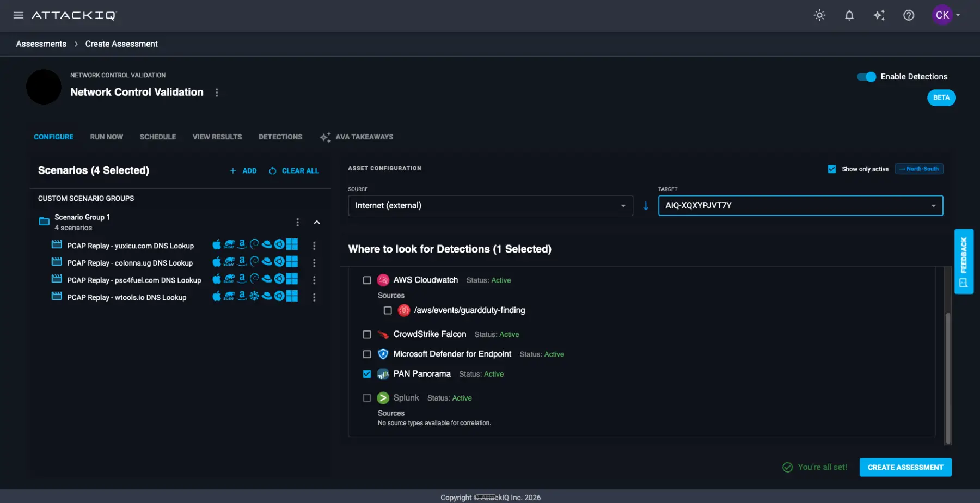Click the colonna.ug scenario clapperboard icon

coord(57,262)
